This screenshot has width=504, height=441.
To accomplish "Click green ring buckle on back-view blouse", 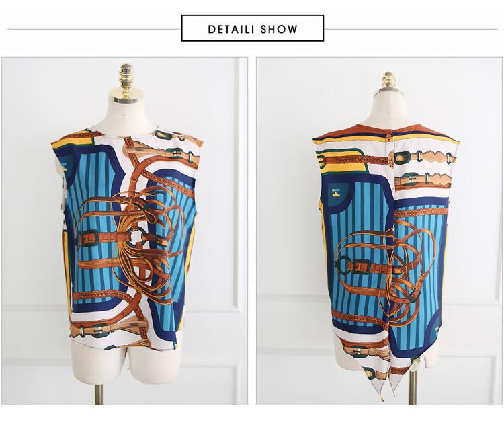I will pos(342,266).
